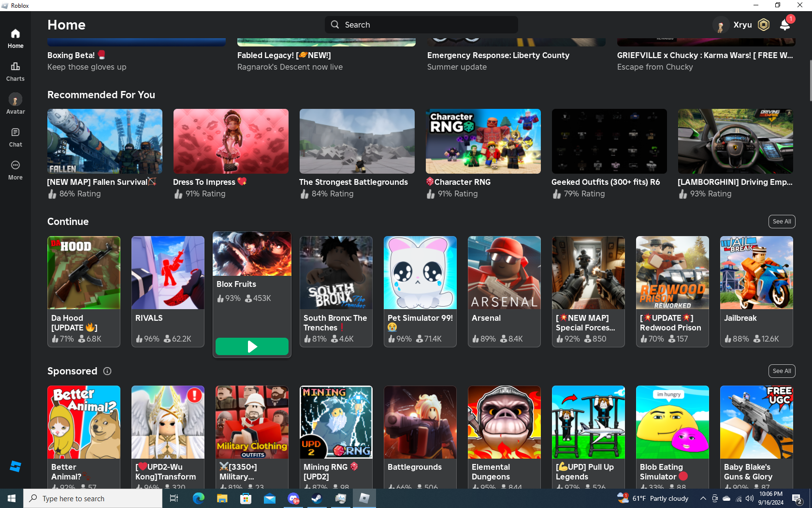The height and width of the screenshot is (508, 812).
Task: Click the Xryu username
Action: (742, 25)
